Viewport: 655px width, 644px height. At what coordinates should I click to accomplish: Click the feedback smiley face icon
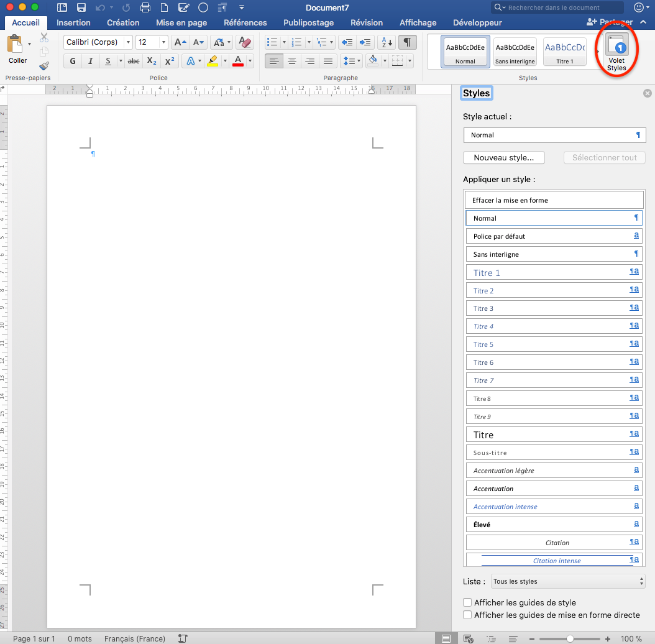point(639,7)
